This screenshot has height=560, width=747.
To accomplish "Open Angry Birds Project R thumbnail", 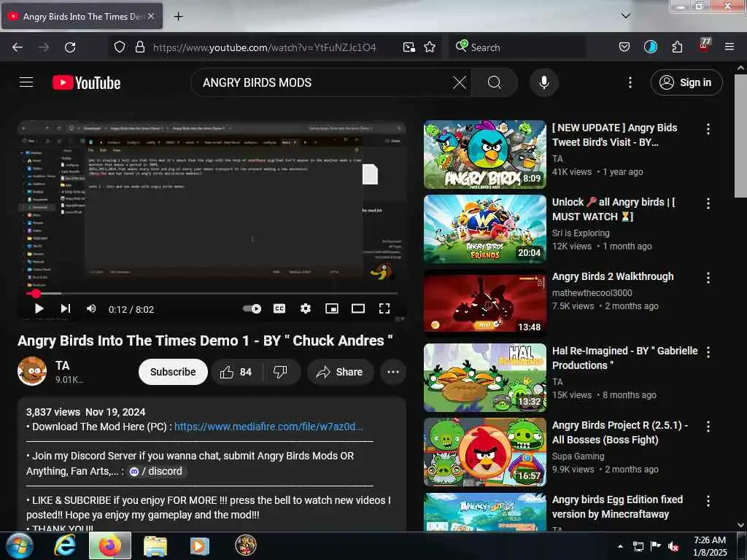I will 485,452.
